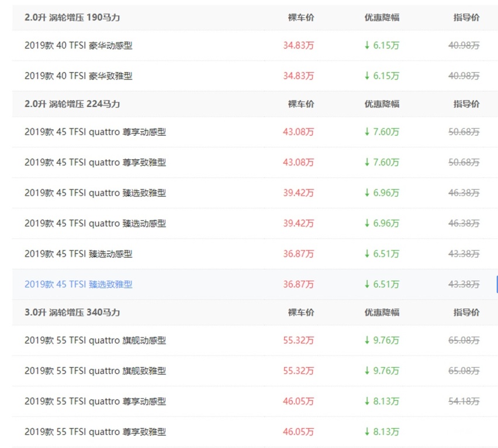The image size is (498, 448).
Task: Click 指导价 header in the 340马力 group
Action: pyautogui.click(x=466, y=312)
